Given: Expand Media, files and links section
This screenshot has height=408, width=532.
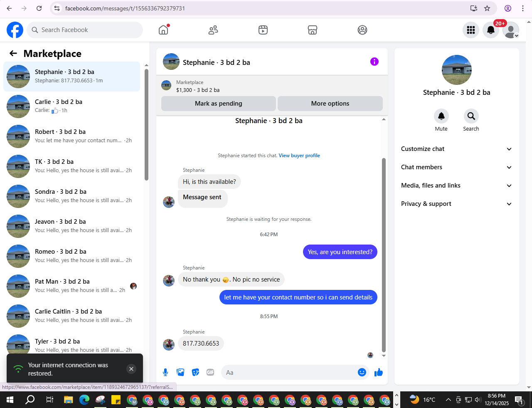Looking at the screenshot, I should [456, 185].
